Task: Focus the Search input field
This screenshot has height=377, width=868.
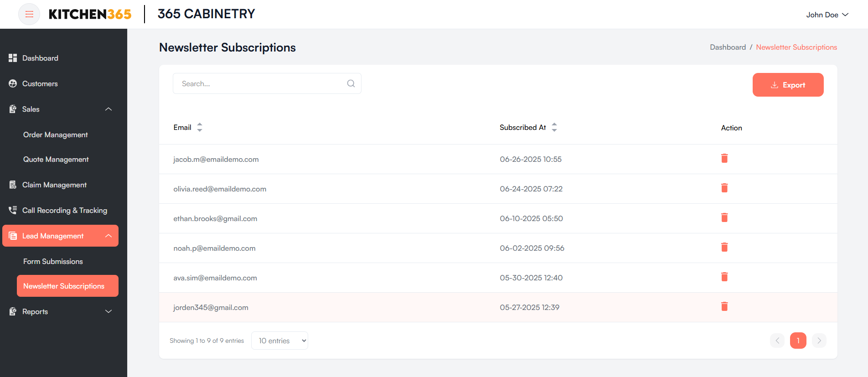Action: (x=267, y=83)
